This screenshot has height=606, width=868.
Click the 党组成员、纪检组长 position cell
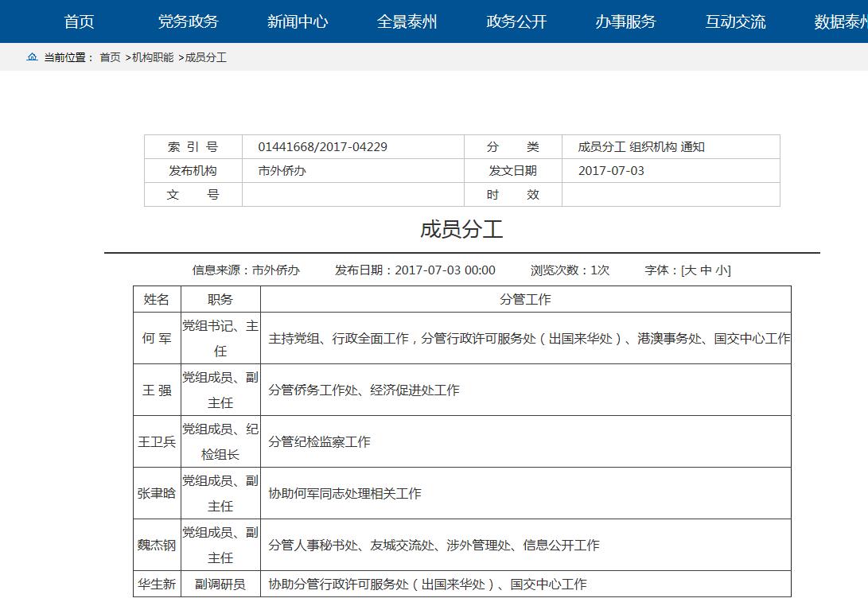[x=220, y=441]
